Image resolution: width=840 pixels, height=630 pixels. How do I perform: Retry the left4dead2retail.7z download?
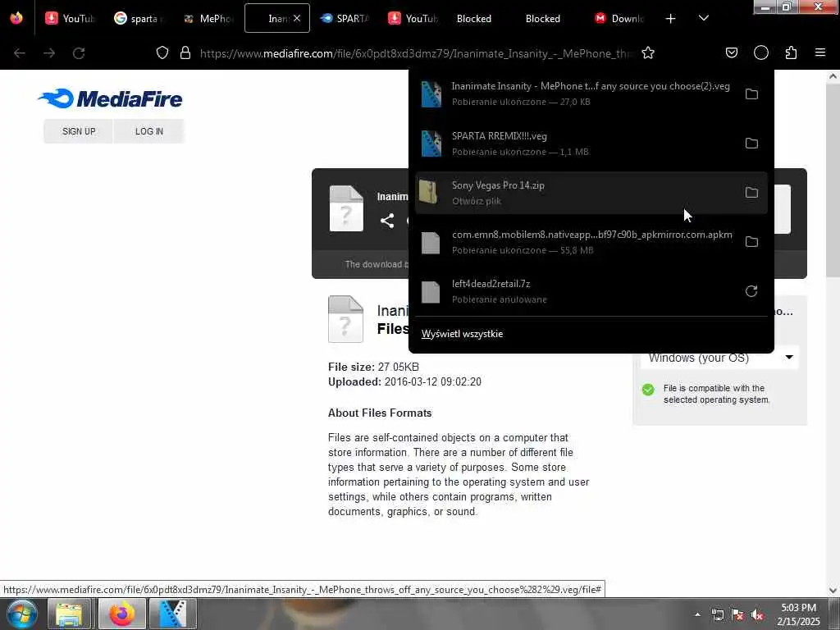click(751, 291)
